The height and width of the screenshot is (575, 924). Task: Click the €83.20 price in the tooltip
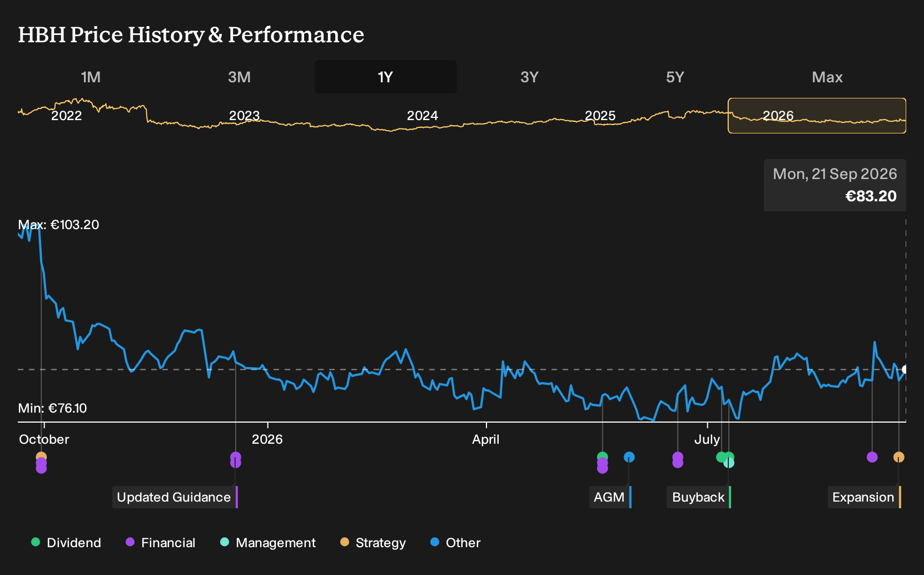tap(871, 196)
